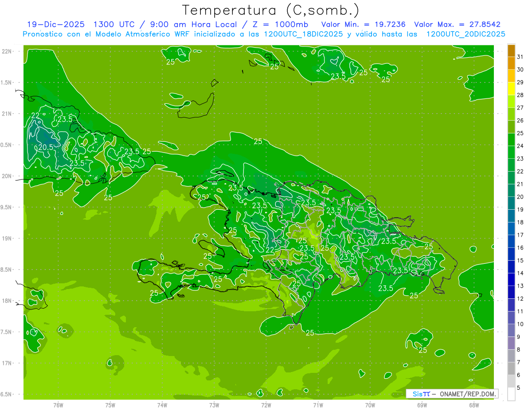Click the '70W' longitude axis label
The width and height of the screenshot is (532, 411).
(x=370, y=405)
